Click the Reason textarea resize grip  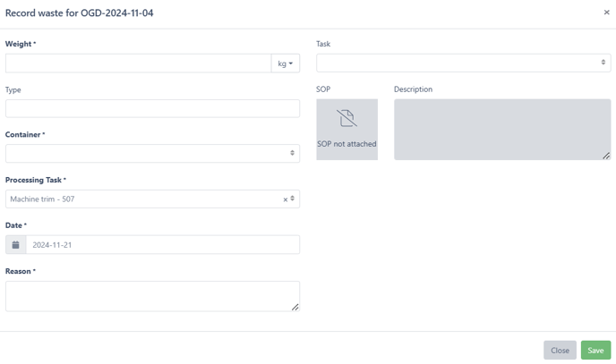[x=295, y=307]
